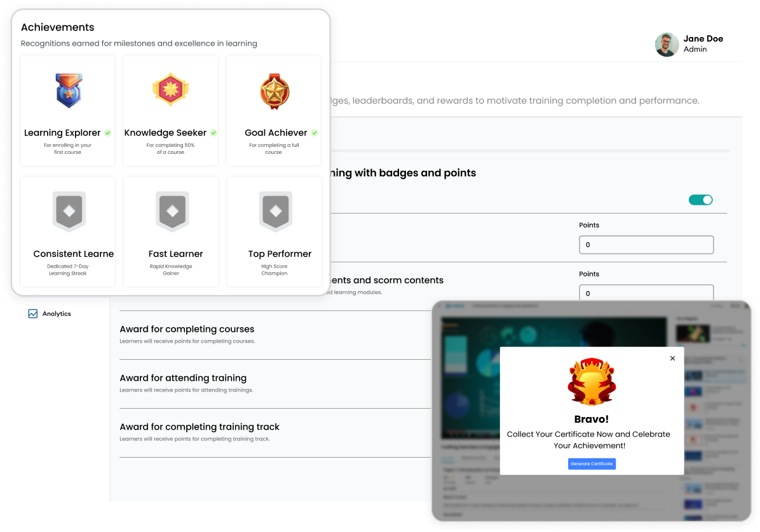Screen dimensions: 760x532
Task: Close the Bravo certificate popup
Action: (x=672, y=358)
